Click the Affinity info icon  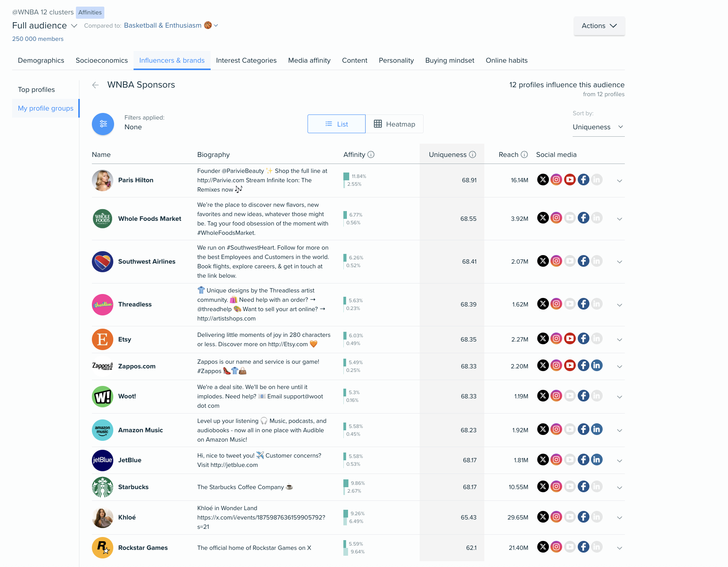pyautogui.click(x=371, y=155)
